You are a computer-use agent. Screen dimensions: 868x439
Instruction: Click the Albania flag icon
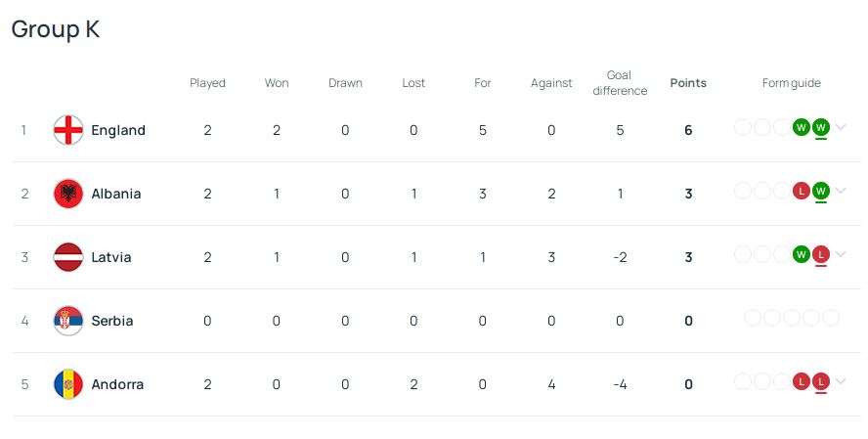[x=68, y=194]
